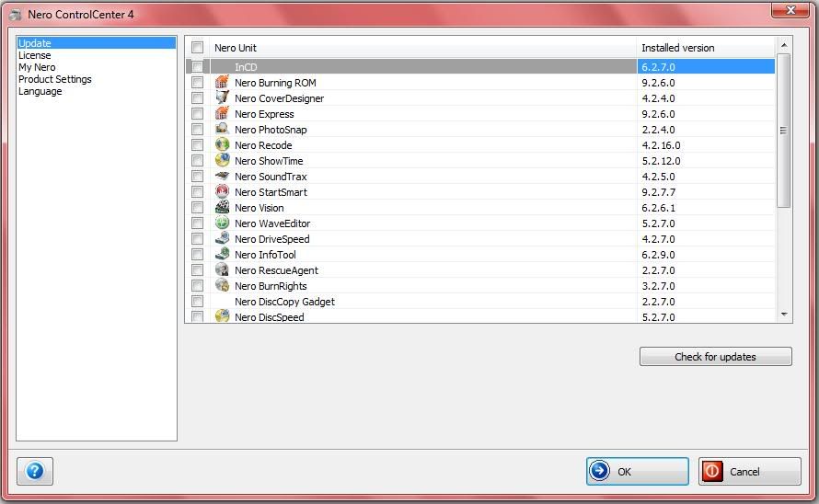Image resolution: width=819 pixels, height=504 pixels.
Task: Check the Nero RescueAgent checkbox
Action: [x=197, y=270]
